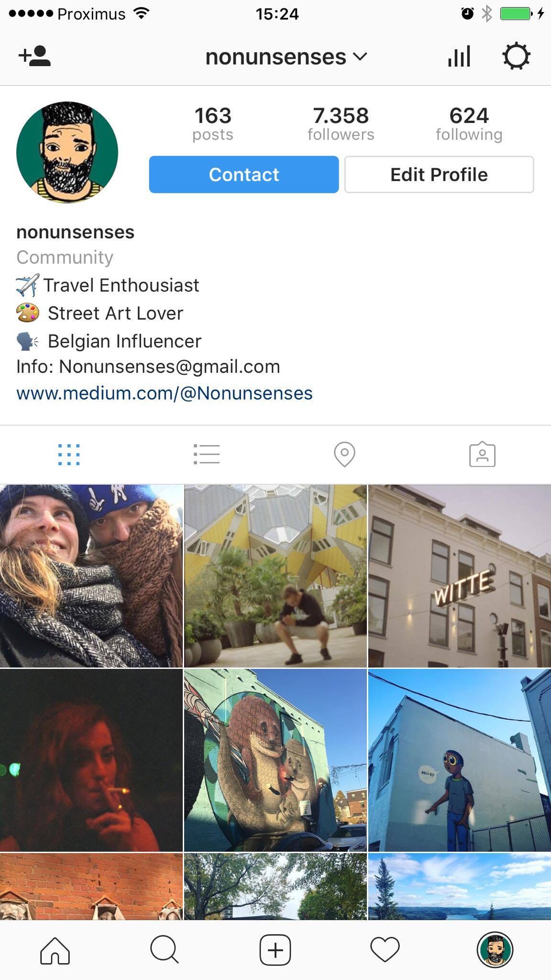The height and width of the screenshot is (980, 551).
Task: Open the activity heart icon
Action: [x=385, y=950]
